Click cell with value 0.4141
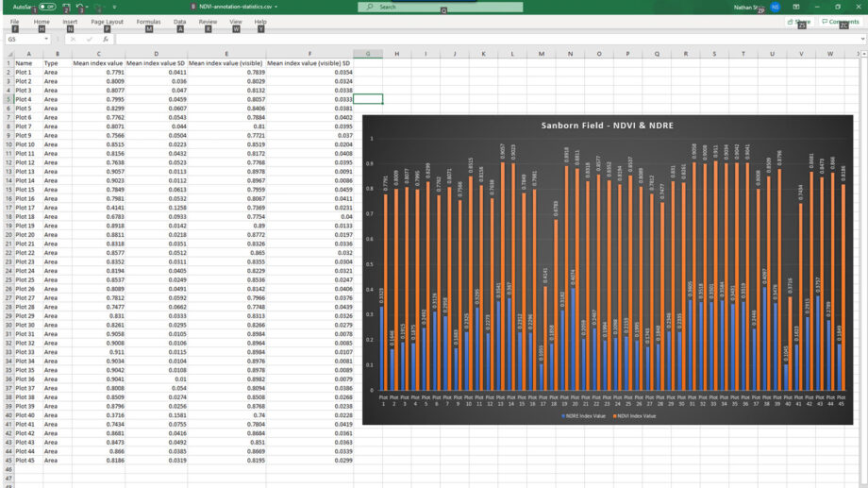The image size is (868, 488). click(98, 207)
